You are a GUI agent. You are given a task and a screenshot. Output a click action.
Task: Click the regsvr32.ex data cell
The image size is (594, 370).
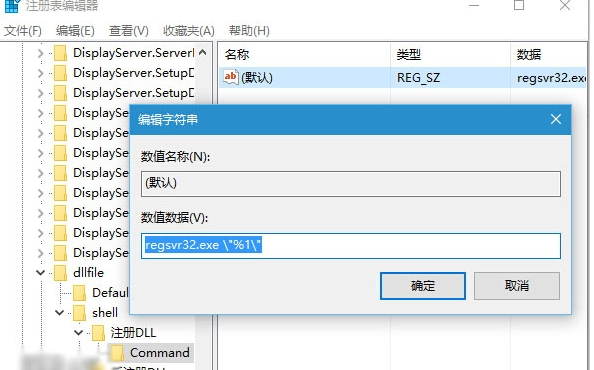tap(551, 78)
